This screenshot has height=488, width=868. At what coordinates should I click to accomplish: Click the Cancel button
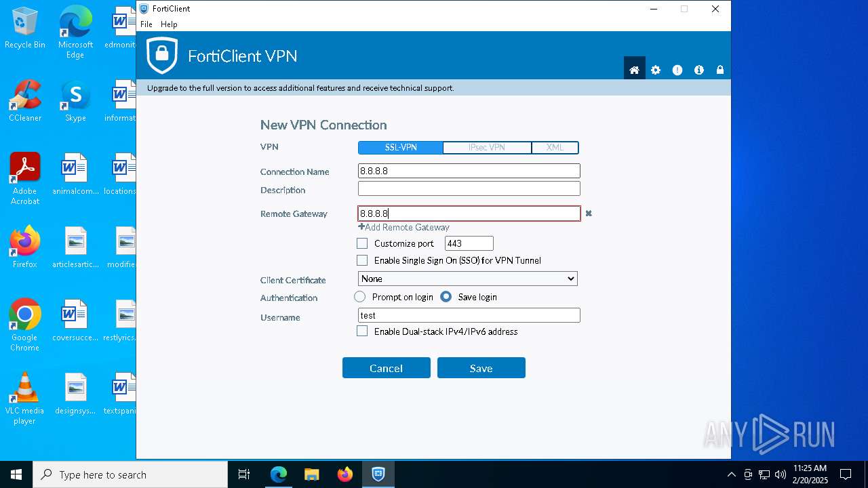pos(387,368)
